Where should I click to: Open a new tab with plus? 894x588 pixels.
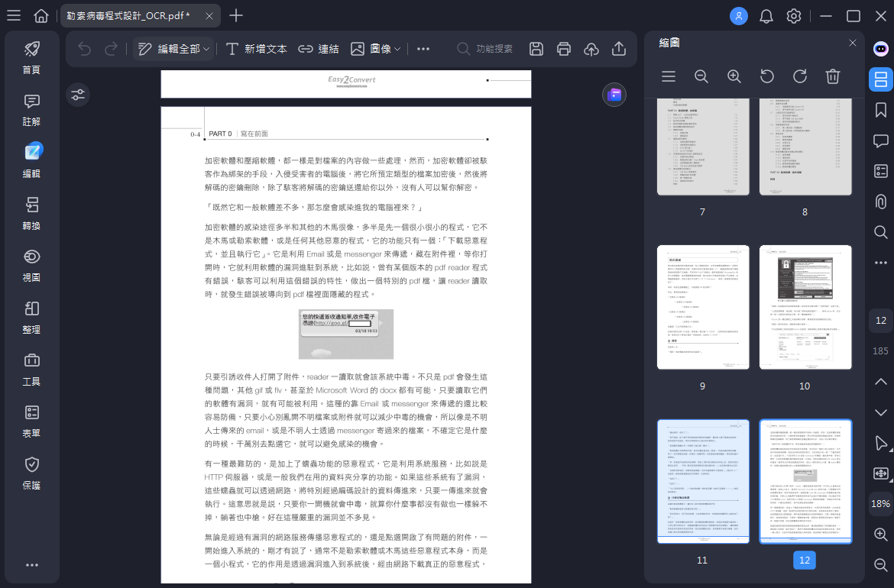(236, 15)
